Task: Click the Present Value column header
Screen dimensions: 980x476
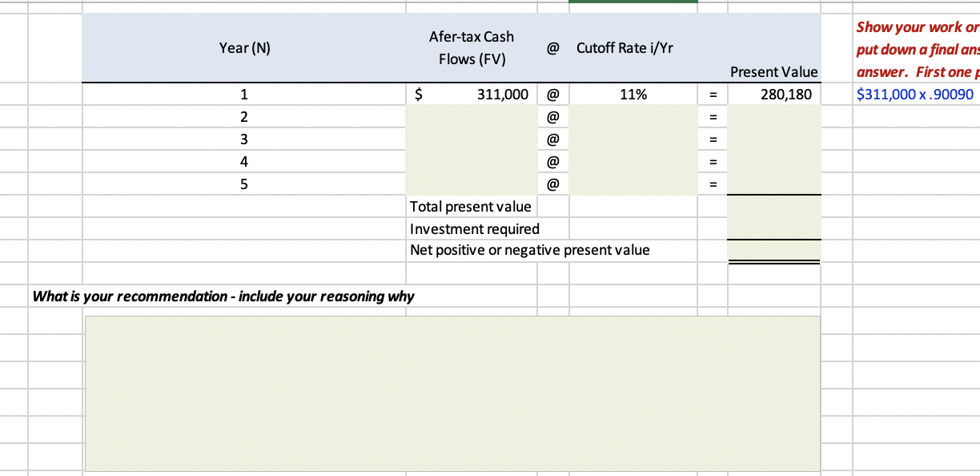Action: [x=773, y=72]
